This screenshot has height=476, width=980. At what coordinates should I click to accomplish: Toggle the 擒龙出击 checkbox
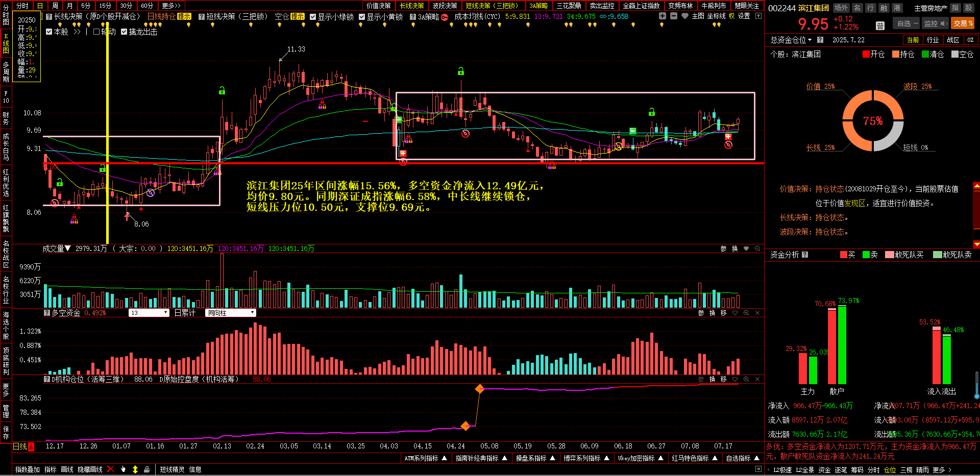pyautogui.click(x=124, y=32)
